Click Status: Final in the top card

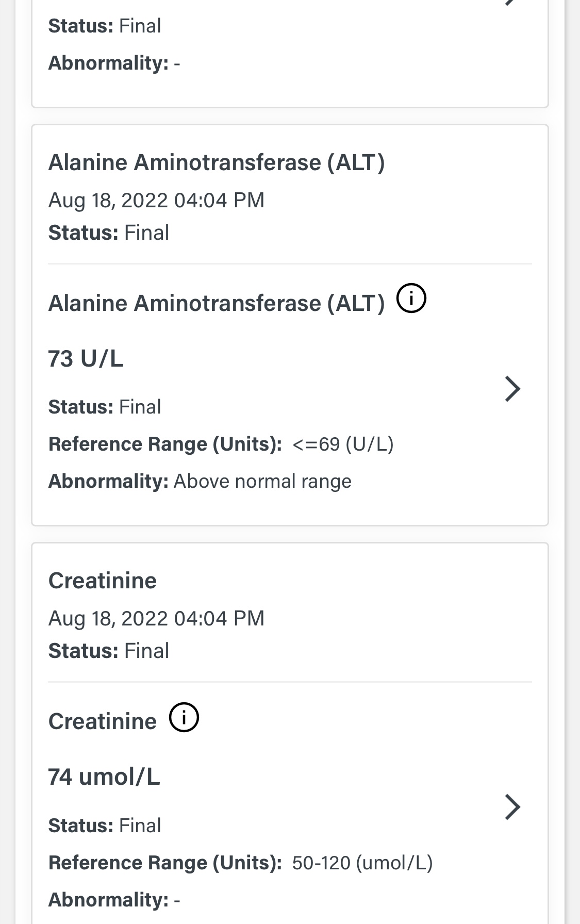pyautogui.click(x=105, y=26)
